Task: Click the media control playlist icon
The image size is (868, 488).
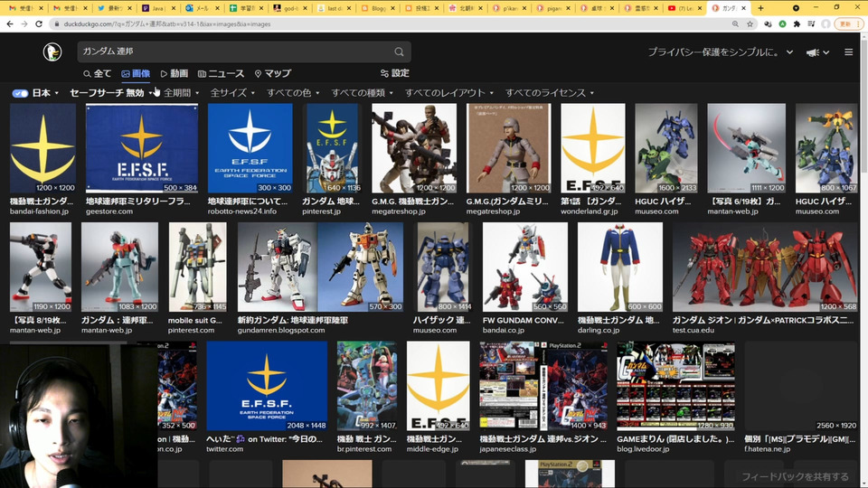Action: coord(811,23)
